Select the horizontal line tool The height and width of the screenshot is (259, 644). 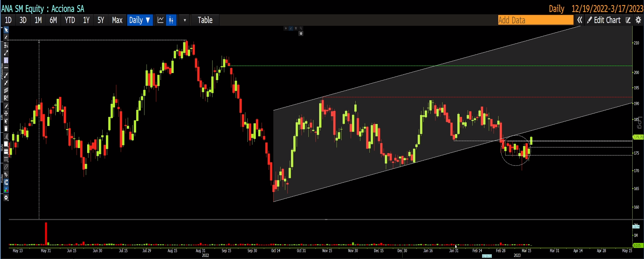point(6,68)
